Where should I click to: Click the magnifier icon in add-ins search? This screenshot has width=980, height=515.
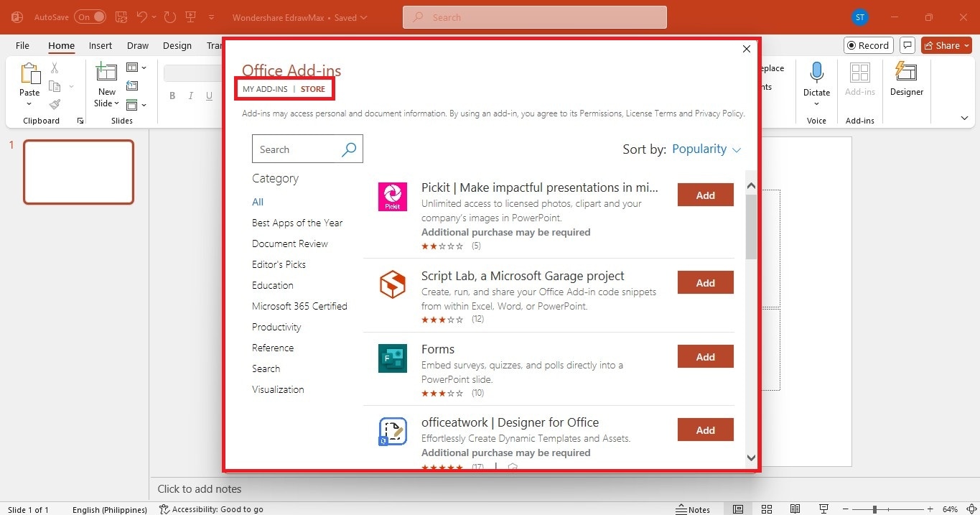[x=349, y=149]
